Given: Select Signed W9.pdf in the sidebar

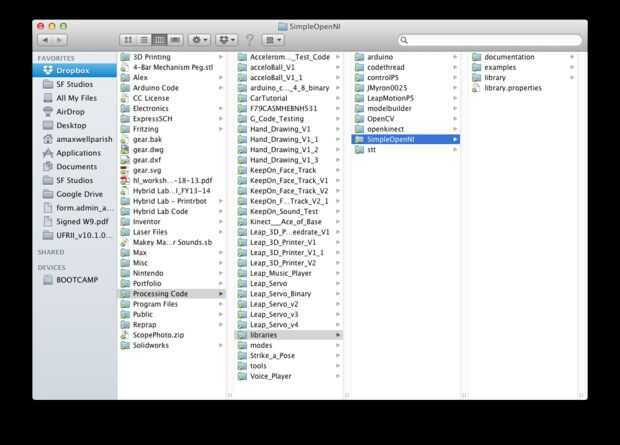Looking at the screenshot, I should point(75,221).
